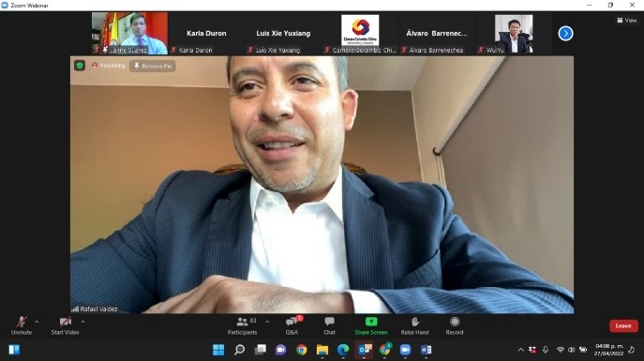Open the Q&A panel

(292, 326)
